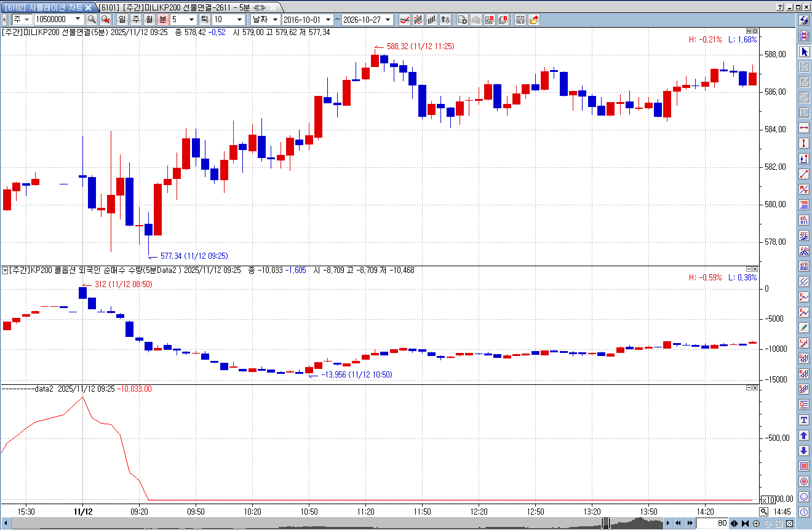
Task: Click the search magnifier icon next to 10500000
Action: coord(92,20)
